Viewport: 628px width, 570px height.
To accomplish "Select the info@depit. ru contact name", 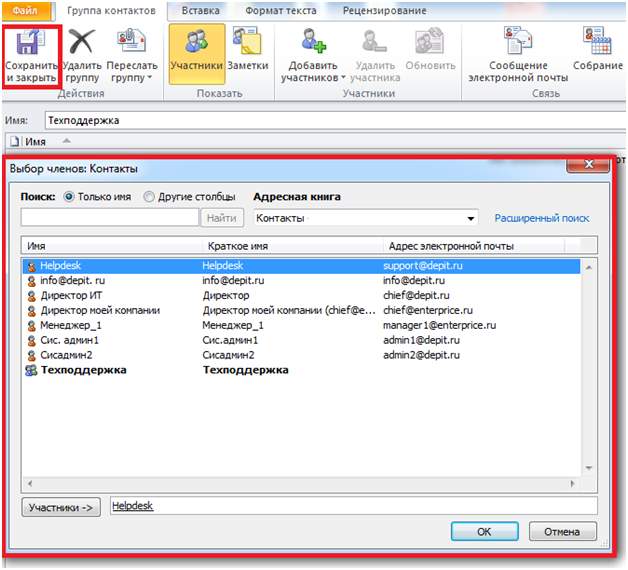I will point(72,281).
